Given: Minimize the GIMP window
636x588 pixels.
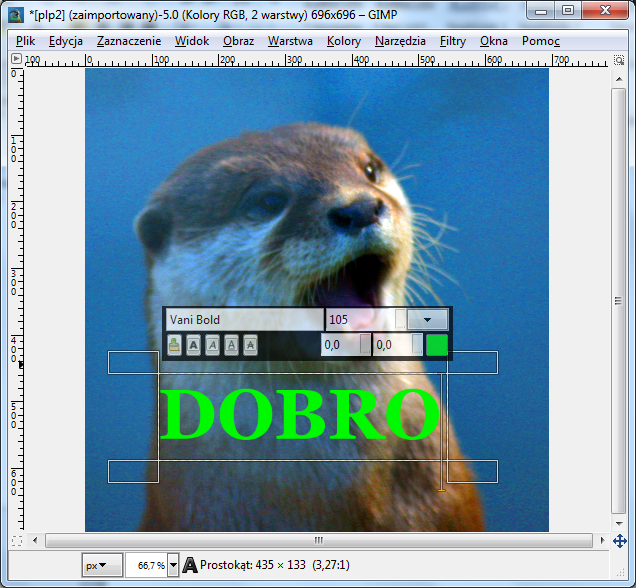Looking at the screenshot, I should [541, 11].
